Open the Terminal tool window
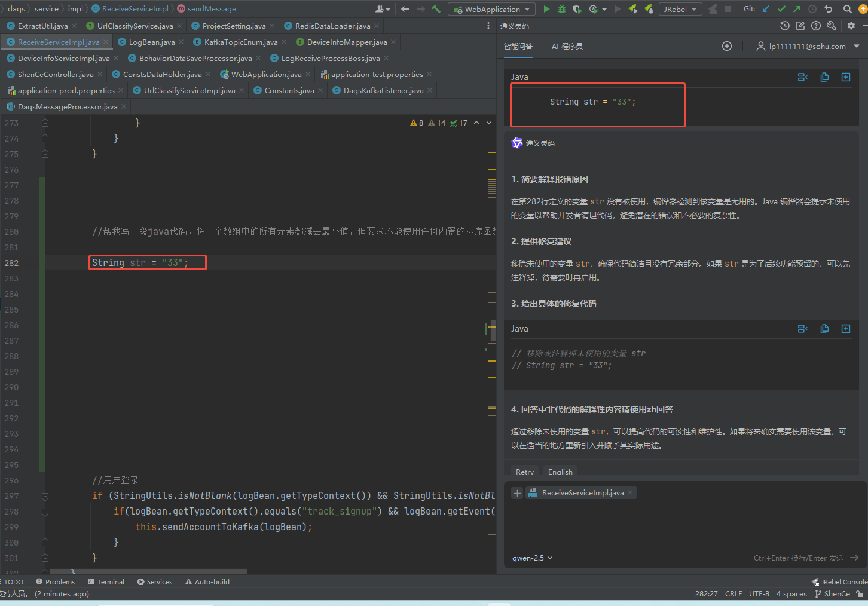Image resolution: width=868 pixels, height=606 pixels. pyautogui.click(x=106, y=581)
